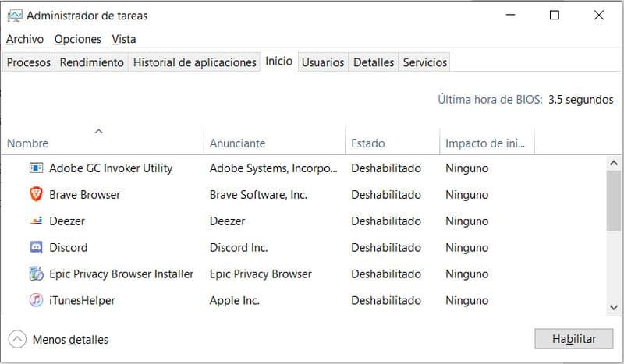This screenshot has width=624, height=364.
Task: Open the Archivo menu
Action: [x=25, y=40]
